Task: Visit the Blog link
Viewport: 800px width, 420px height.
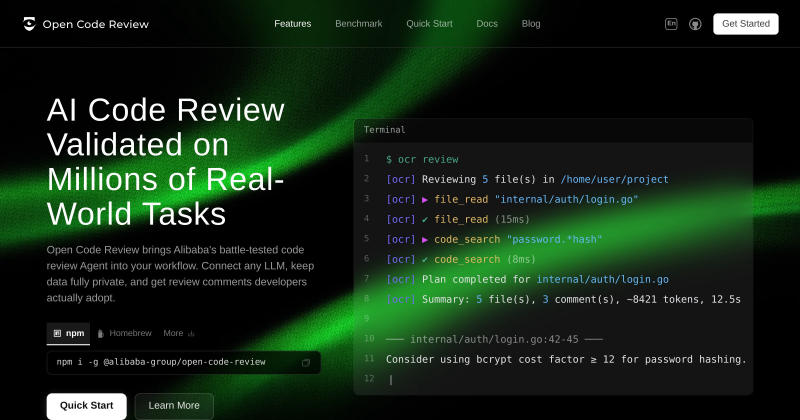Action: tap(531, 23)
